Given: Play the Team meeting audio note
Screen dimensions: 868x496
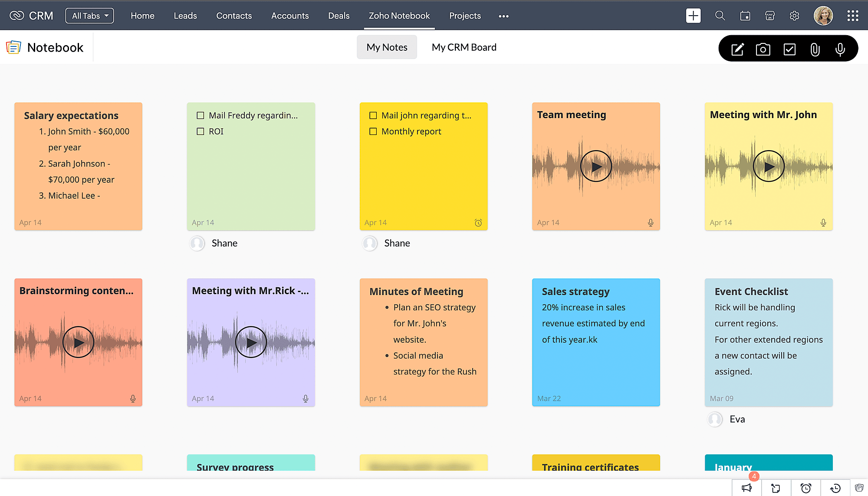Looking at the screenshot, I should click(x=596, y=166).
